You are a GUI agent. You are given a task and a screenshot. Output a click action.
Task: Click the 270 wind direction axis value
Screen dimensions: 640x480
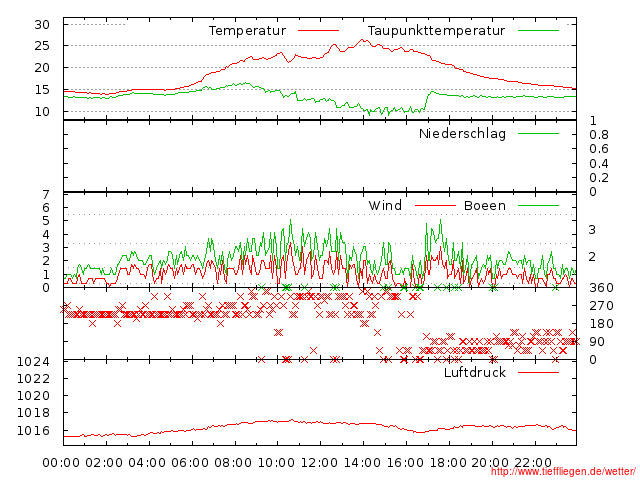(601, 306)
